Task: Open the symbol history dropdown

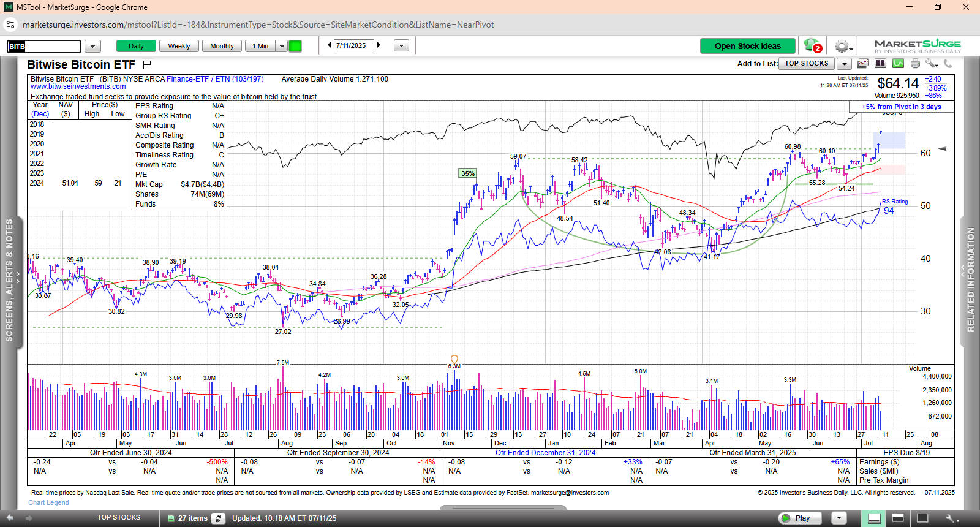Action: coord(92,46)
